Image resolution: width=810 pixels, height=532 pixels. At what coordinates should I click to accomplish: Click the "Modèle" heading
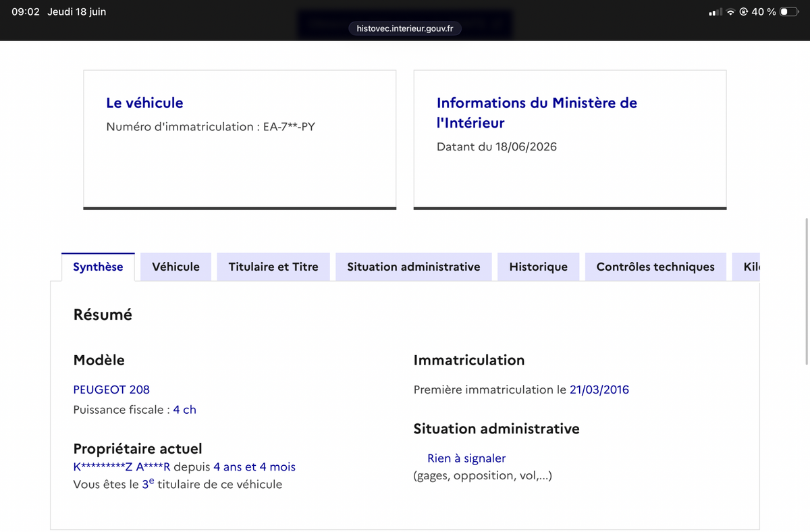(99, 361)
